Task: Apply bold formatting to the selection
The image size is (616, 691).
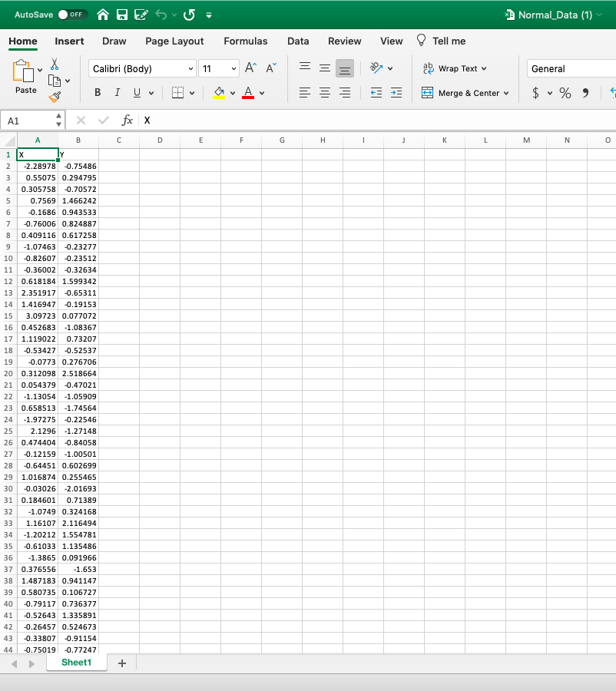Action: (x=97, y=92)
